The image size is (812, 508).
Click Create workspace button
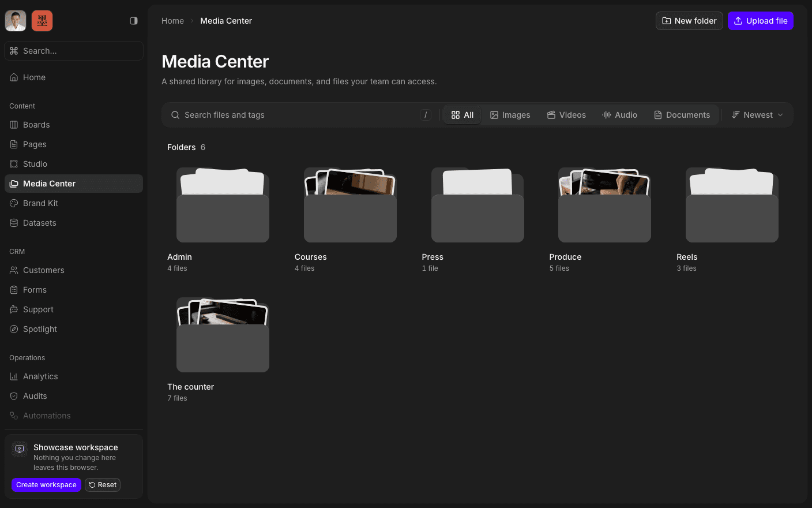(x=46, y=485)
